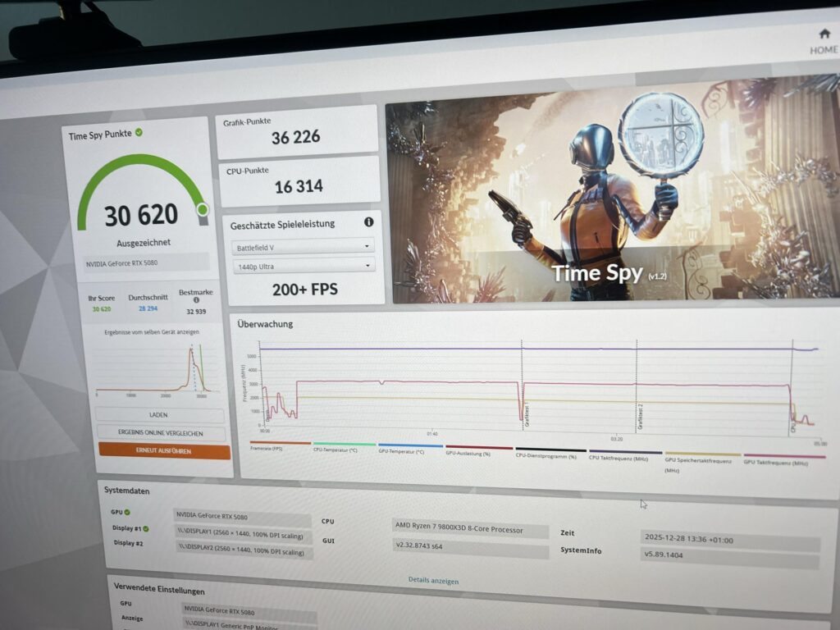The image size is (840, 630).
Task: Click the LADEN button
Action: pyautogui.click(x=159, y=414)
